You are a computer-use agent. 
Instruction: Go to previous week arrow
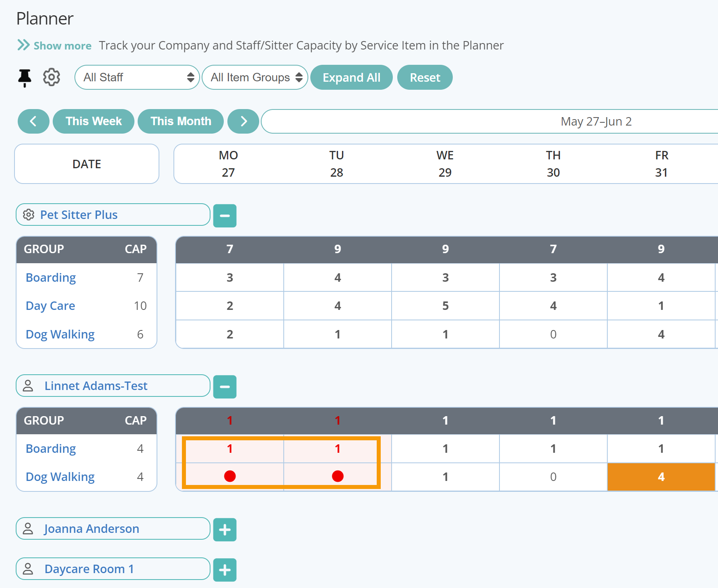click(x=33, y=121)
